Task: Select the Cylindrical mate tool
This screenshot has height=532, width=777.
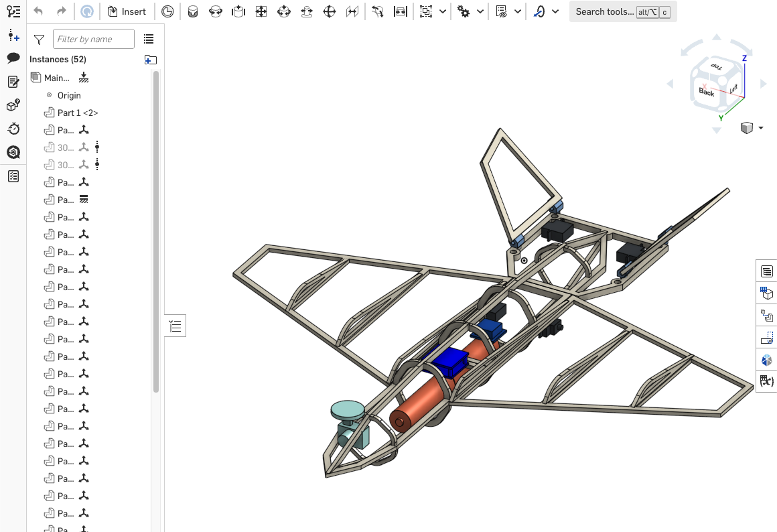Action: click(x=284, y=11)
